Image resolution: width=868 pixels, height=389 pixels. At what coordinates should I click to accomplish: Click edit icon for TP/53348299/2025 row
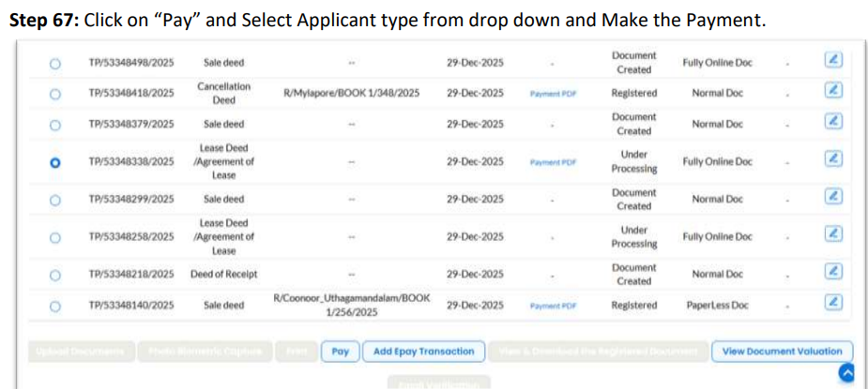pos(833,197)
